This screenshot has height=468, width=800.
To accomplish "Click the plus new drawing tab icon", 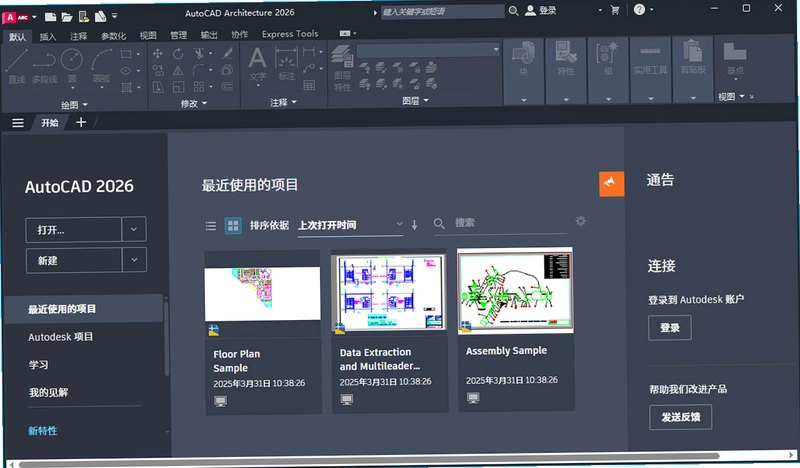I will [x=81, y=122].
